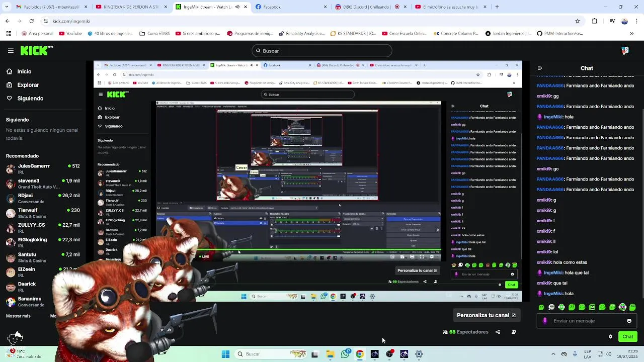Screen dimensions: 644x362
Task: Insert the first green blob emote
Action: [x=541, y=307]
